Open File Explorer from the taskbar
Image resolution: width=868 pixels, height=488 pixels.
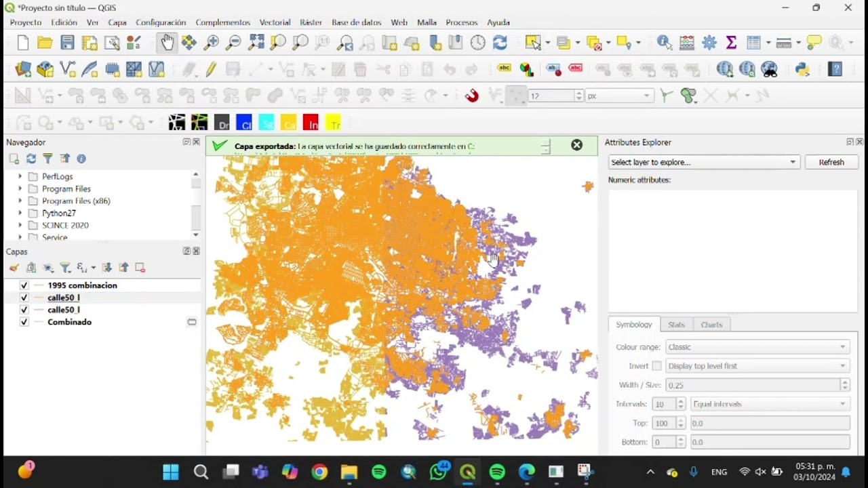(x=349, y=472)
